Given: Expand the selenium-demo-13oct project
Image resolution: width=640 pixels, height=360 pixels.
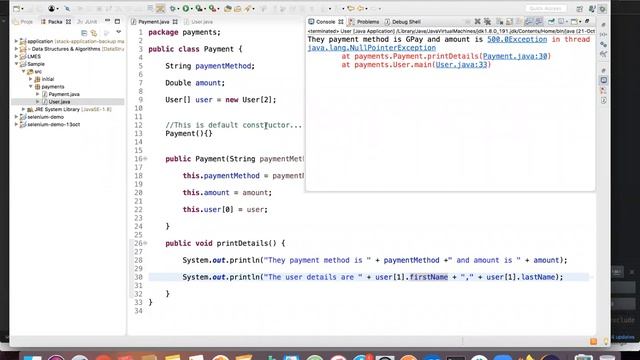Looking at the screenshot, I should pos(16,124).
